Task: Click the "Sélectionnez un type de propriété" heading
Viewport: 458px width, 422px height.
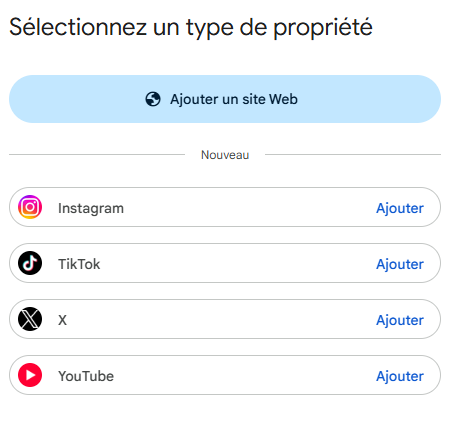Action: click(191, 27)
